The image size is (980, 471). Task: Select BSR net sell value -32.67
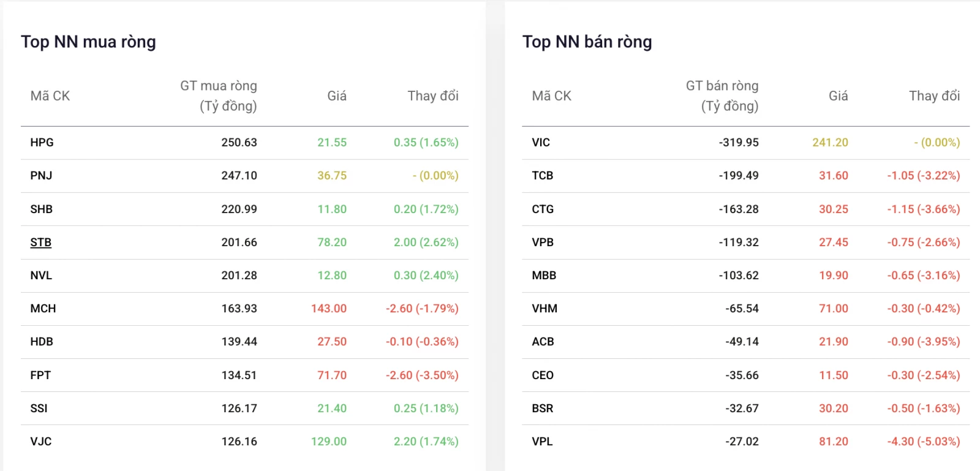tap(742, 409)
